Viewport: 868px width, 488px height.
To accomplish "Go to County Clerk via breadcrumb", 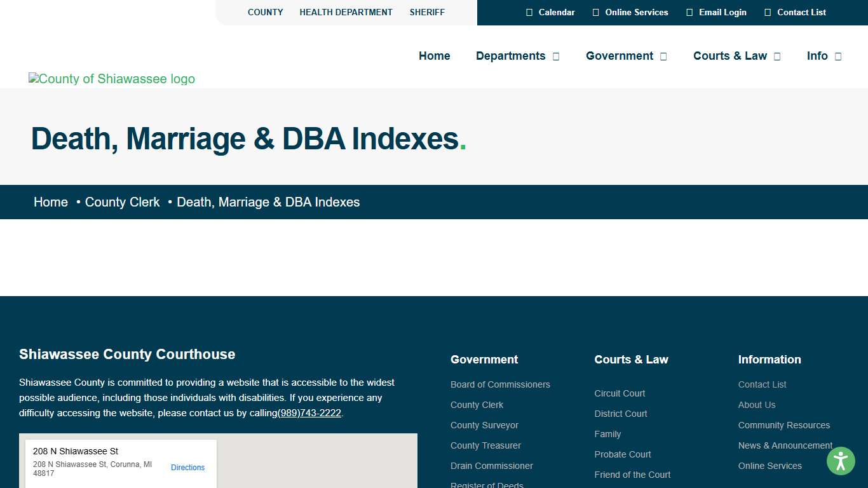I will (x=122, y=202).
